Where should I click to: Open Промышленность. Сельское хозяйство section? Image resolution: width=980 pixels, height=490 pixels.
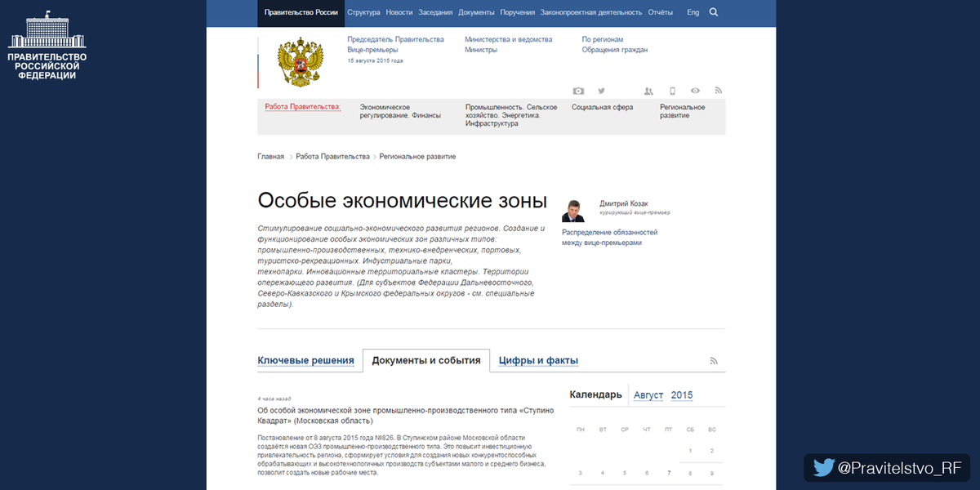(511, 115)
